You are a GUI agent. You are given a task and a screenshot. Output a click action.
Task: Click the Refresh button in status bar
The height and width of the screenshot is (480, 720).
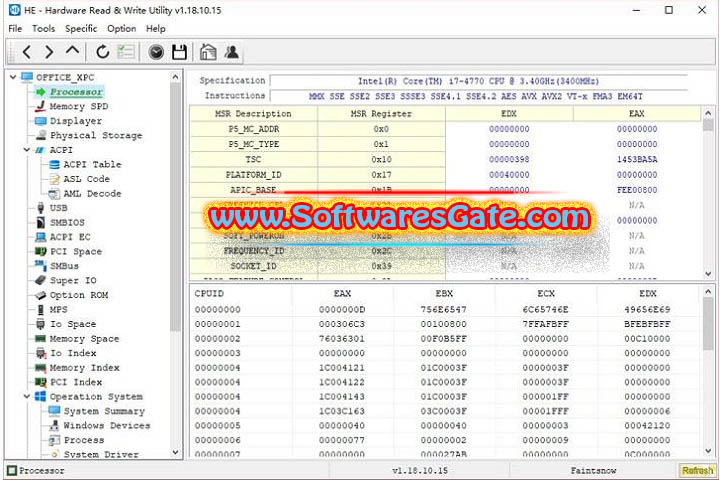point(697,470)
